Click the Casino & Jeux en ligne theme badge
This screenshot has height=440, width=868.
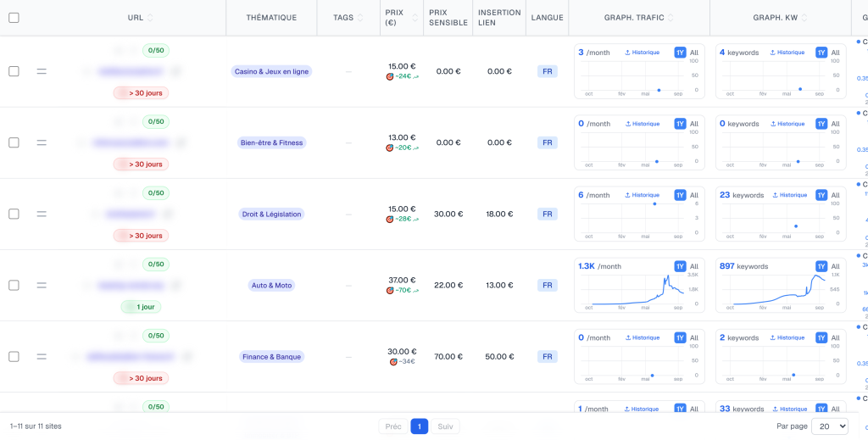pos(271,71)
